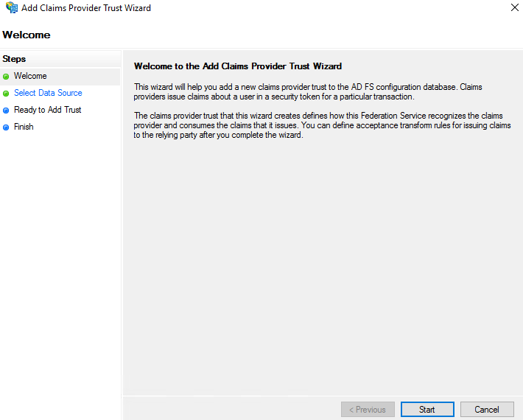Jump to the Finish step label
The width and height of the screenshot is (523, 420).
tap(24, 127)
